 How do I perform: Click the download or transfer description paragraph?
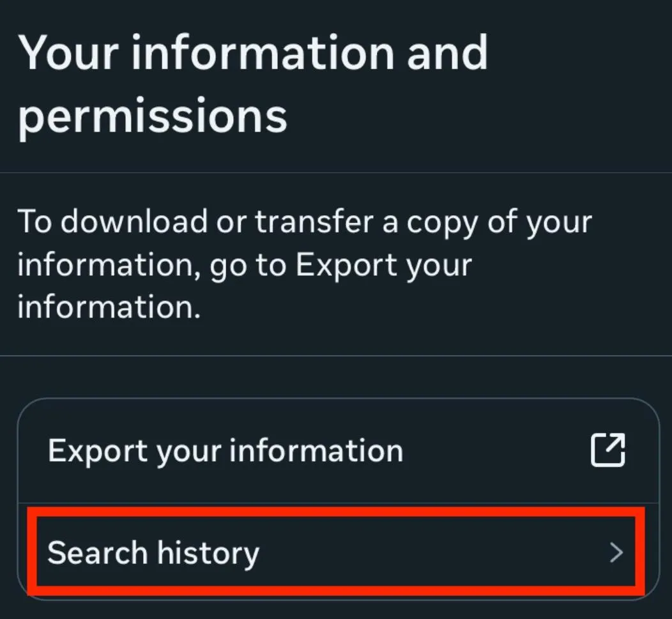pos(304,264)
